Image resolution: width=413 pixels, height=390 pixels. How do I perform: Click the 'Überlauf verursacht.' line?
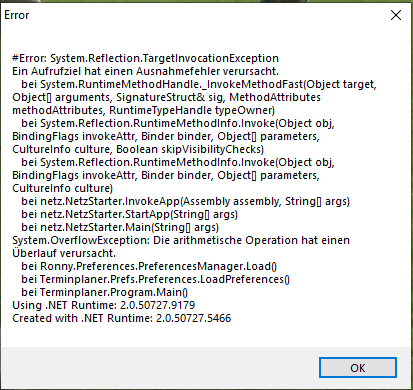tap(64, 253)
